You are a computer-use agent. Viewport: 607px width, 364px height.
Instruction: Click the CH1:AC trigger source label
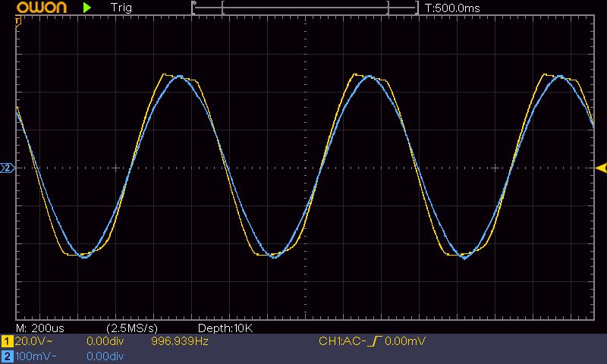coord(342,341)
